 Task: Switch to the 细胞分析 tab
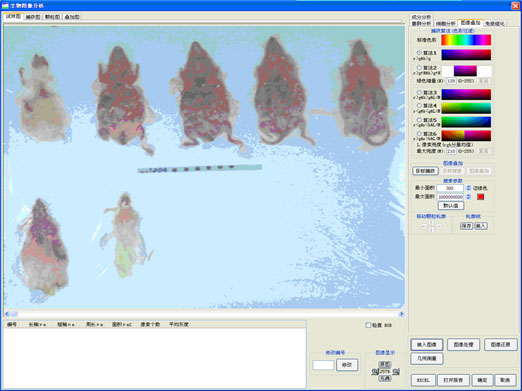click(446, 24)
